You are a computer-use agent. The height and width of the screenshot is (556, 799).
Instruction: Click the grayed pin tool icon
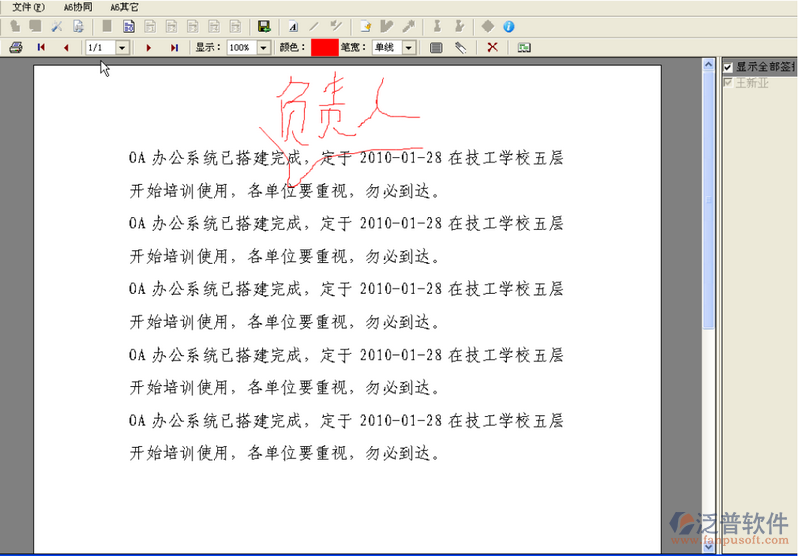click(x=408, y=26)
